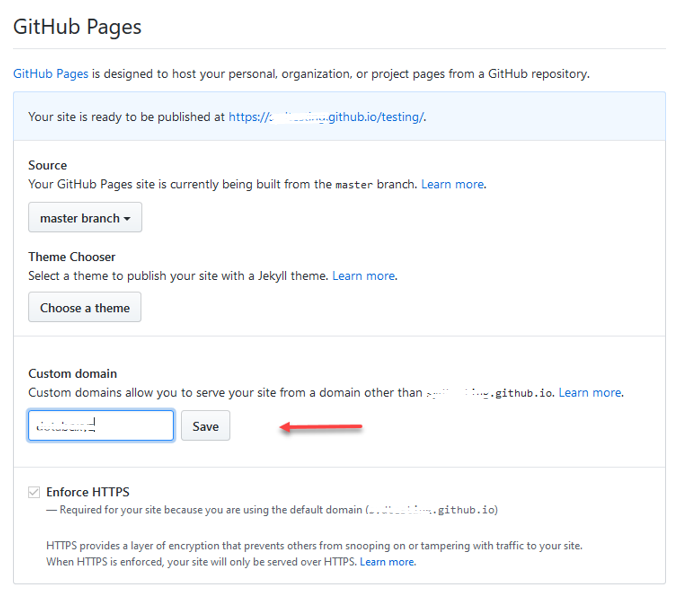Open Learn more about HTTPS enforcement
This screenshot has height=593, width=677.
click(x=387, y=562)
